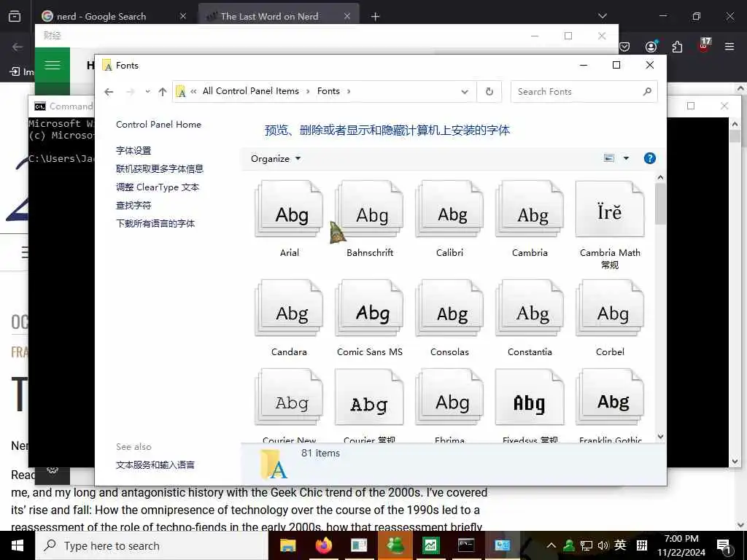Show hidden system tray icons
The height and width of the screenshot is (560, 747).
(x=551, y=545)
